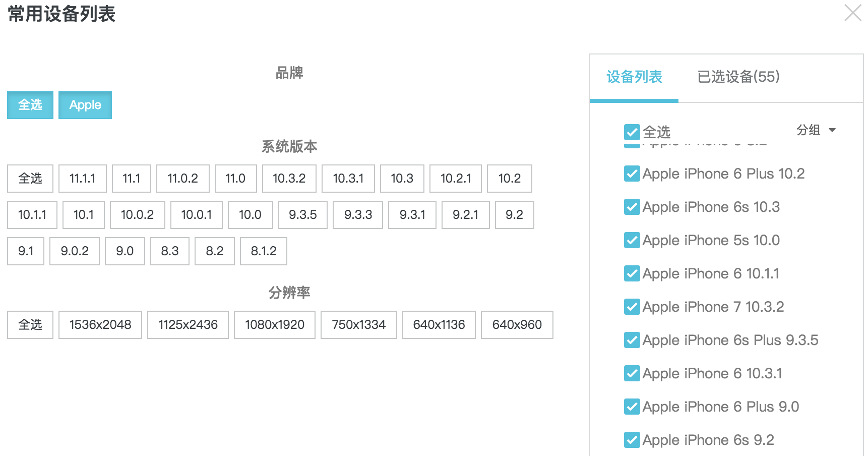Select all system versions with 全选
Image resolution: width=868 pixels, height=456 pixels.
click(30, 179)
